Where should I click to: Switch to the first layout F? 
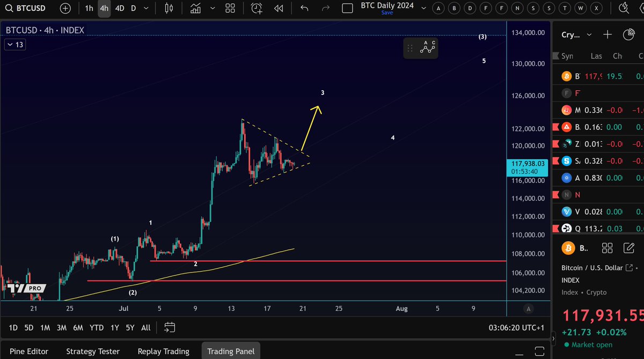[486, 9]
